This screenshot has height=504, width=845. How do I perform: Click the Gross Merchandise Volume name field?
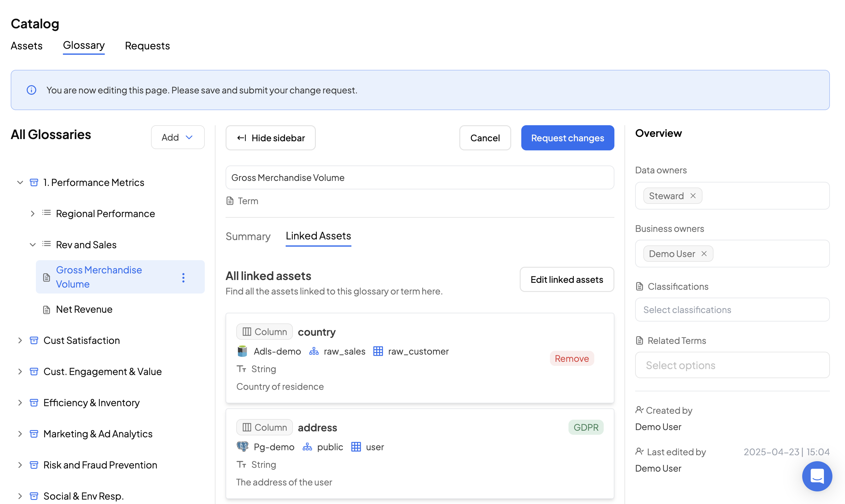pos(419,178)
